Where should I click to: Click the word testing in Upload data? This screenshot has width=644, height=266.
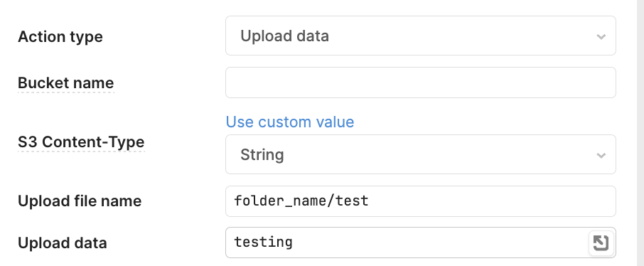click(x=263, y=242)
